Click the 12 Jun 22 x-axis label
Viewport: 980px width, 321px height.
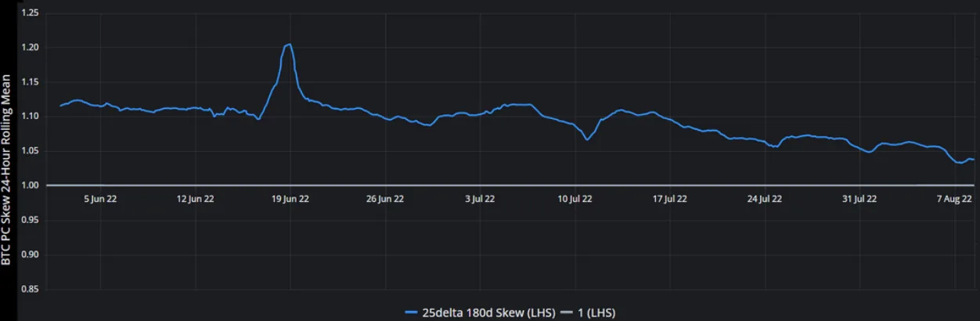[x=195, y=199]
